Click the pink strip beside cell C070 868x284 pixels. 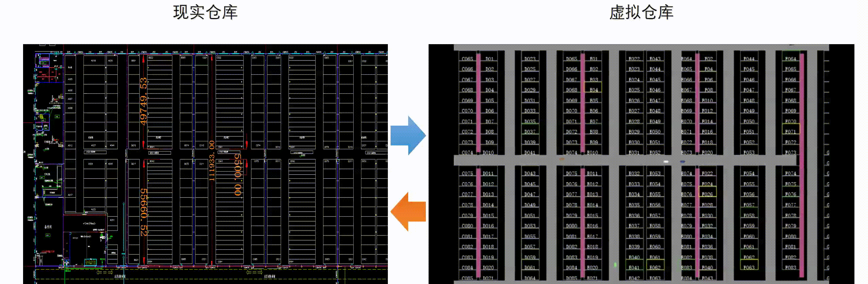(478, 111)
